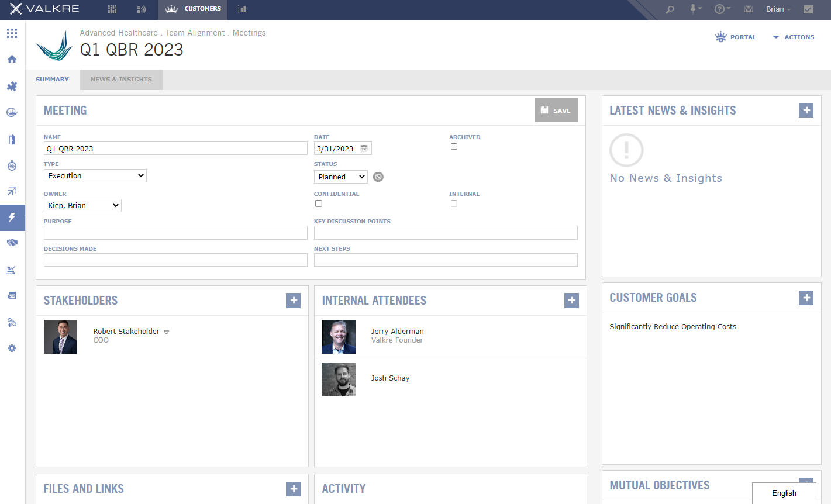Screen dimensions: 831x504
Task: Toggle the Archived checkbox
Action: (454, 147)
